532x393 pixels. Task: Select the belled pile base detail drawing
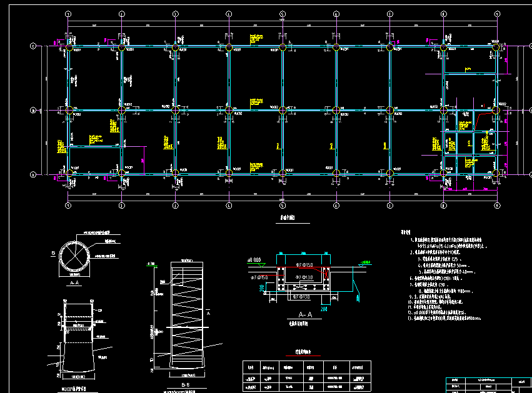(x=78, y=337)
